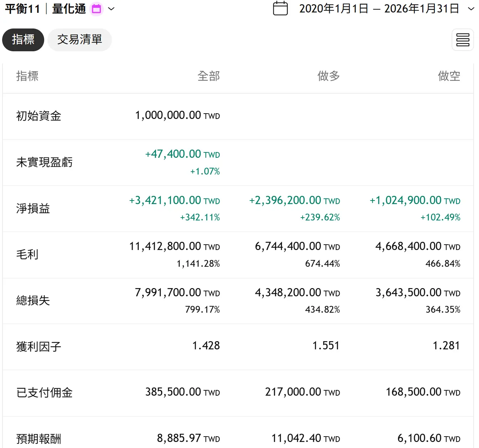Click the 已支付佣金 row label

pos(44,392)
